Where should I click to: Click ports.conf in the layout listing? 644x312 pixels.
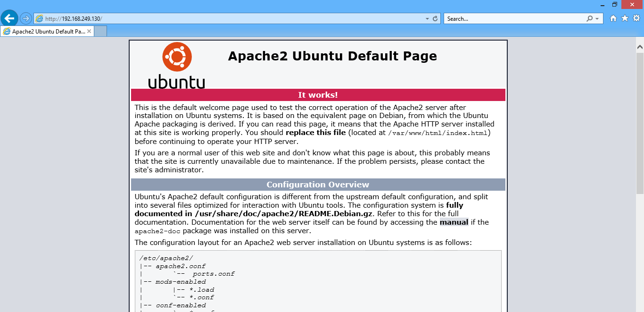[214, 274]
